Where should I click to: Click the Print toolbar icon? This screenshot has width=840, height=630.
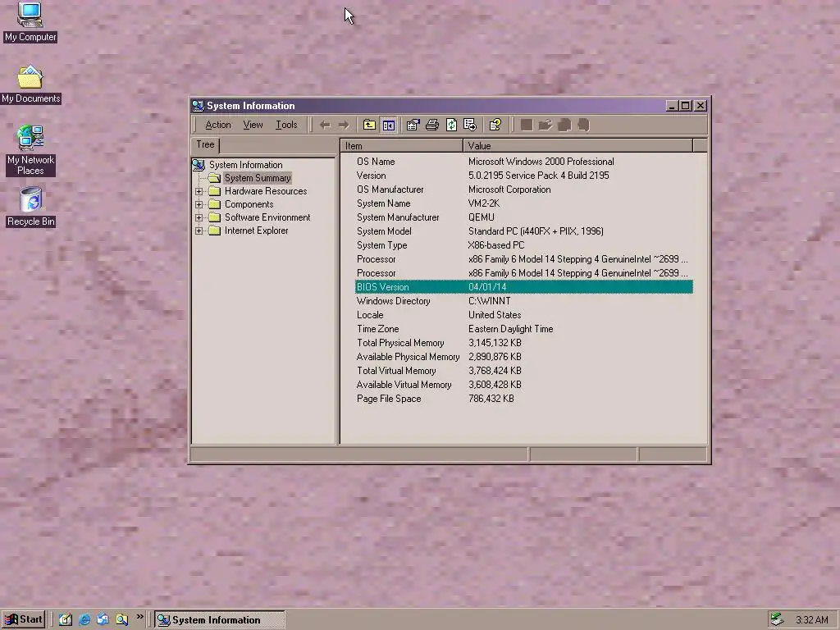432,125
